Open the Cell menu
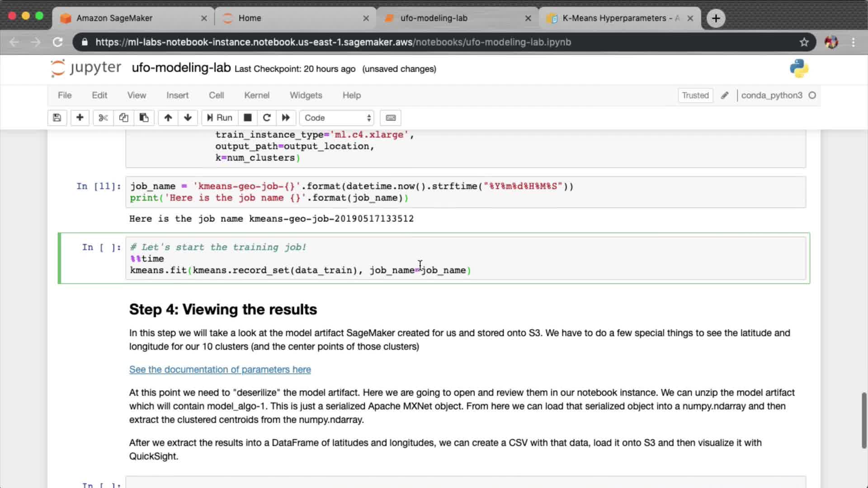Image resolution: width=868 pixels, height=488 pixels. (216, 95)
